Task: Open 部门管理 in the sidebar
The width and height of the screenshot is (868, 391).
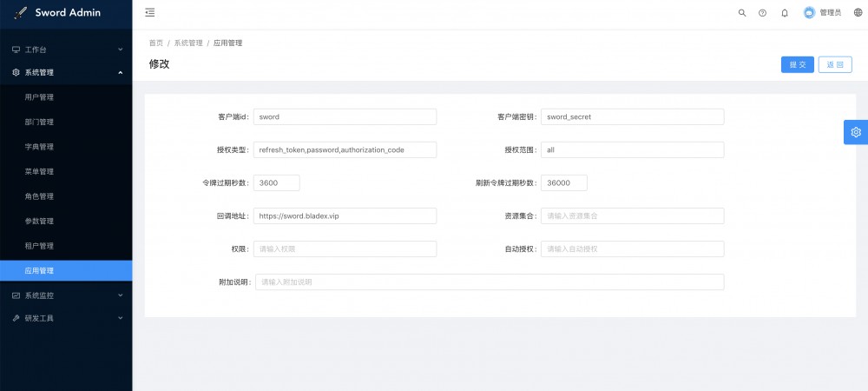Action: [x=66, y=123]
